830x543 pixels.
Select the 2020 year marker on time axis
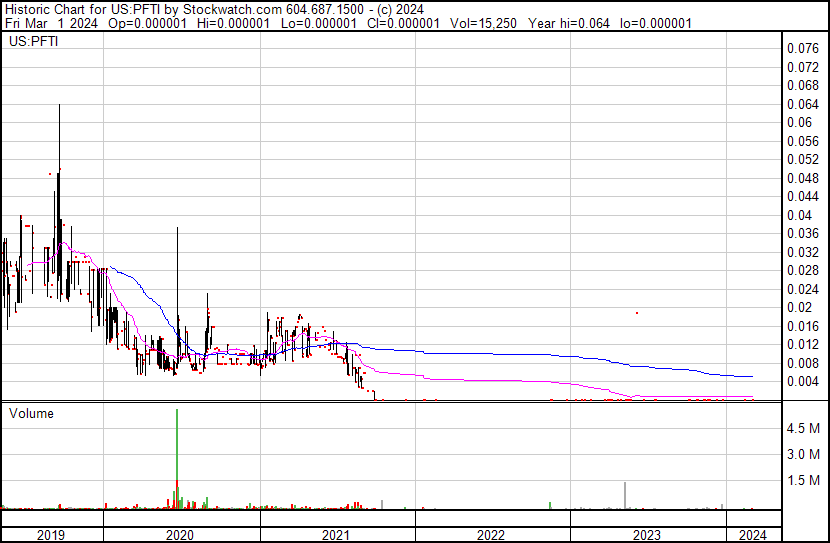181,535
